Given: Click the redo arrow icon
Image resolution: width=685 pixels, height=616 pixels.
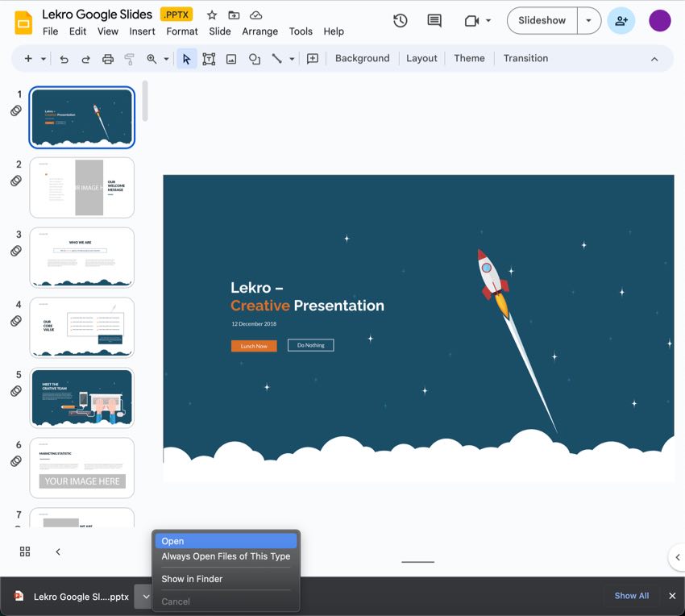Looking at the screenshot, I should tap(85, 59).
